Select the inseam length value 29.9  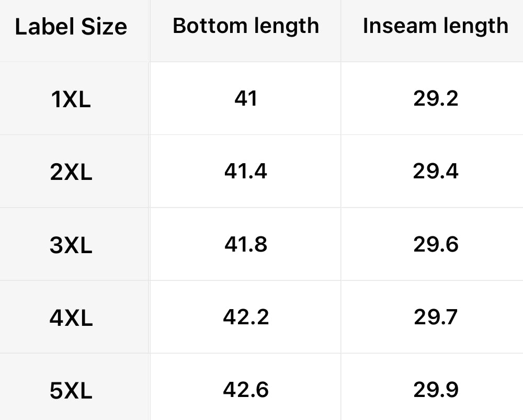tap(435, 390)
